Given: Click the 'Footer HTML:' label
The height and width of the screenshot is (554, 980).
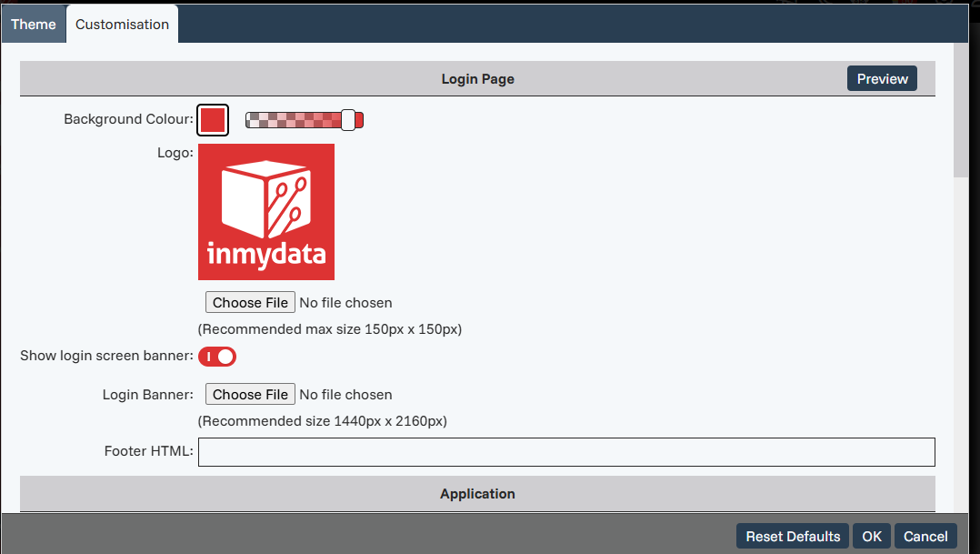Looking at the screenshot, I should 149,451.
